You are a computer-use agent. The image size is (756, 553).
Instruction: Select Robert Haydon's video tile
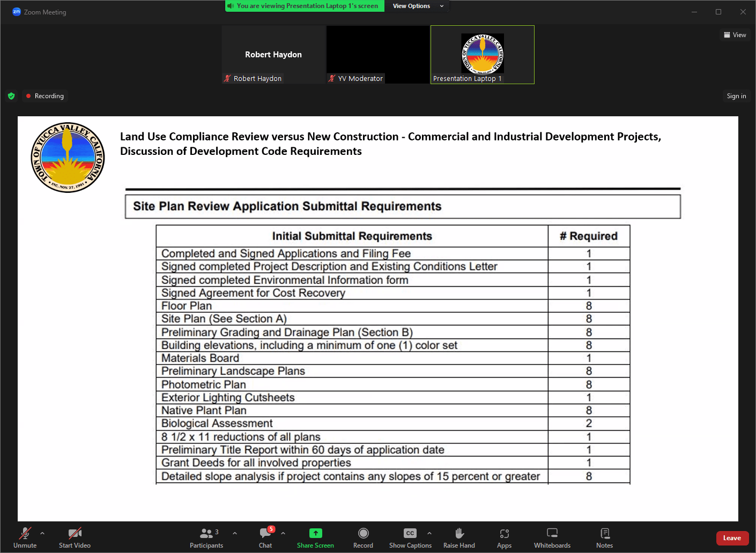273,55
